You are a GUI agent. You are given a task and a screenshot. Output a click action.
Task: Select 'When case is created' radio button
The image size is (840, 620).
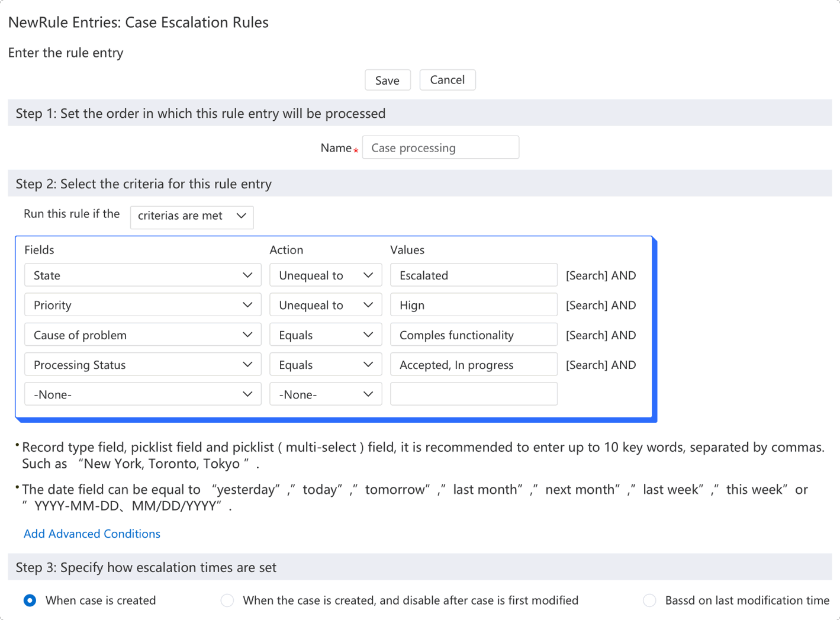[x=30, y=600]
